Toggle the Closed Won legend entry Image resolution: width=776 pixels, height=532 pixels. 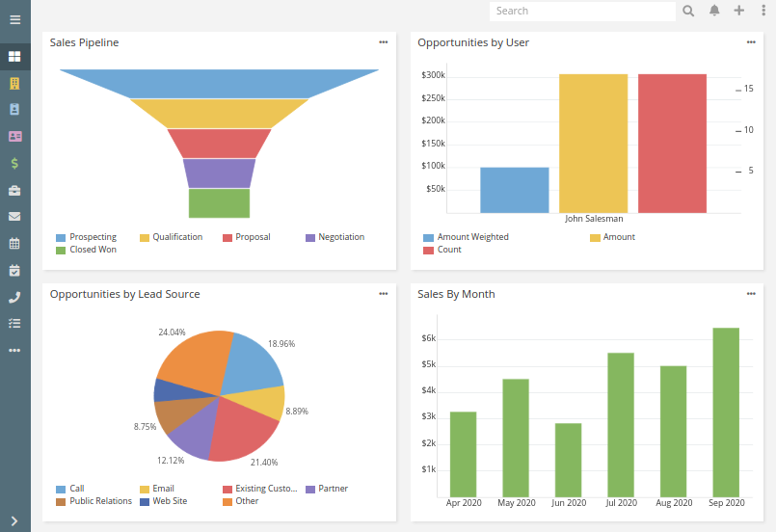[87, 250]
